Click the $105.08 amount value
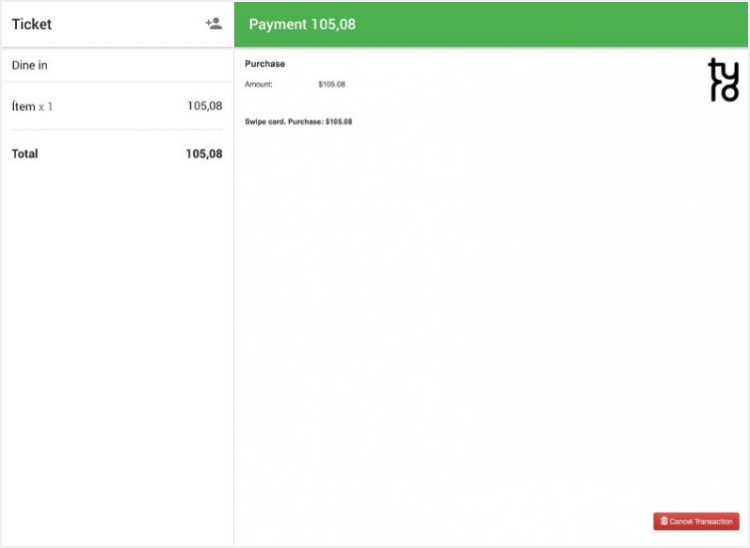Screen dimensions: 750x548 coord(332,85)
